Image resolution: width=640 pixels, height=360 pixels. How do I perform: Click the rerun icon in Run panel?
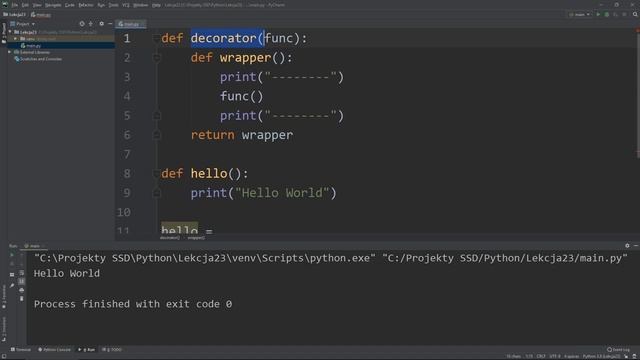click(12, 255)
